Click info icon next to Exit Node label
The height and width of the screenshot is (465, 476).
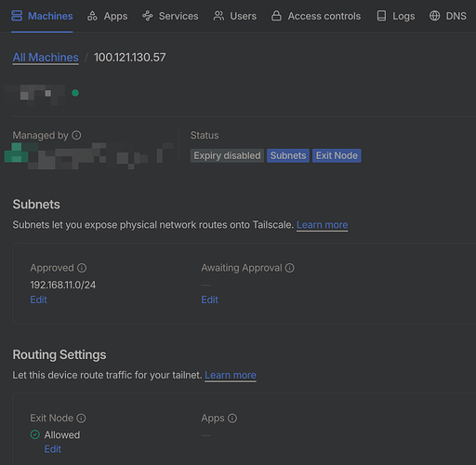click(81, 418)
